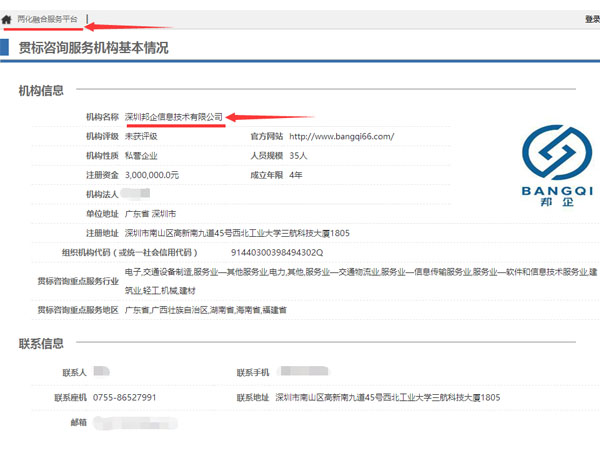Viewport: 600px width, 450px height.
Task: Click the landline number 0755-86527991
Action: 125,398
